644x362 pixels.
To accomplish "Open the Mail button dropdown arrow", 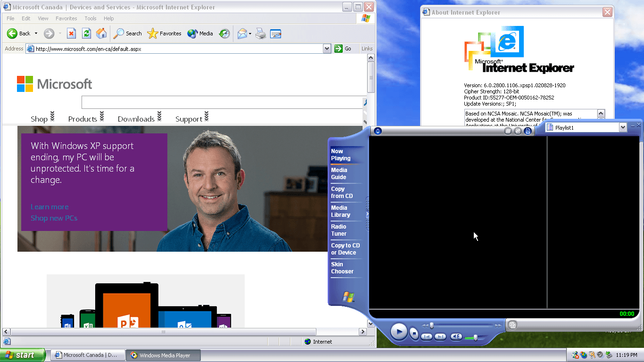I will [x=250, y=33].
